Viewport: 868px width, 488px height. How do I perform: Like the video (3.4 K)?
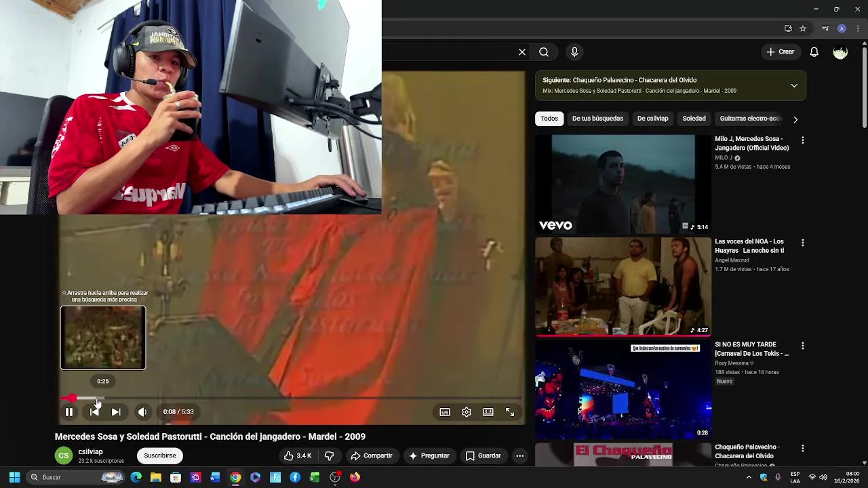click(x=298, y=456)
